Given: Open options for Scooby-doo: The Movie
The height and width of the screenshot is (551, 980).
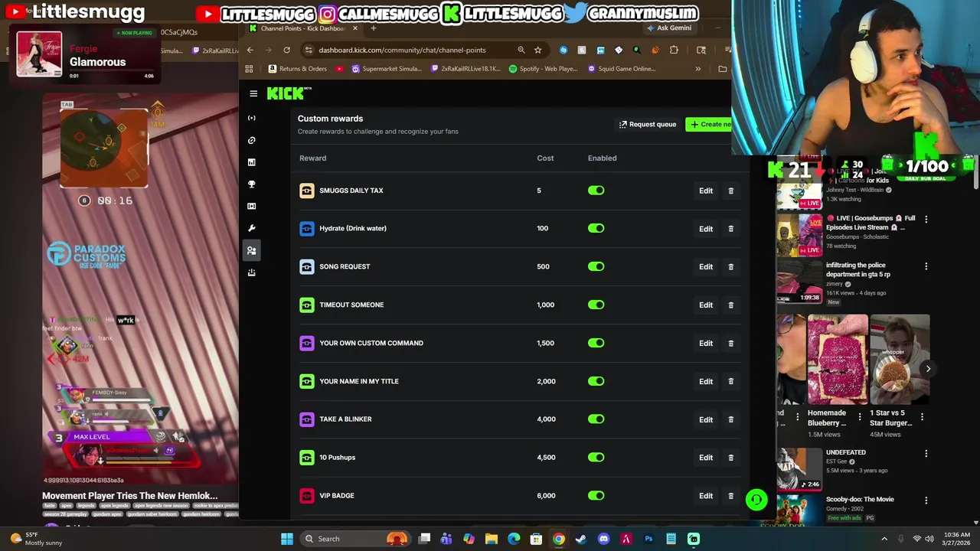Looking at the screenshot, I should (x=926, y=500).
